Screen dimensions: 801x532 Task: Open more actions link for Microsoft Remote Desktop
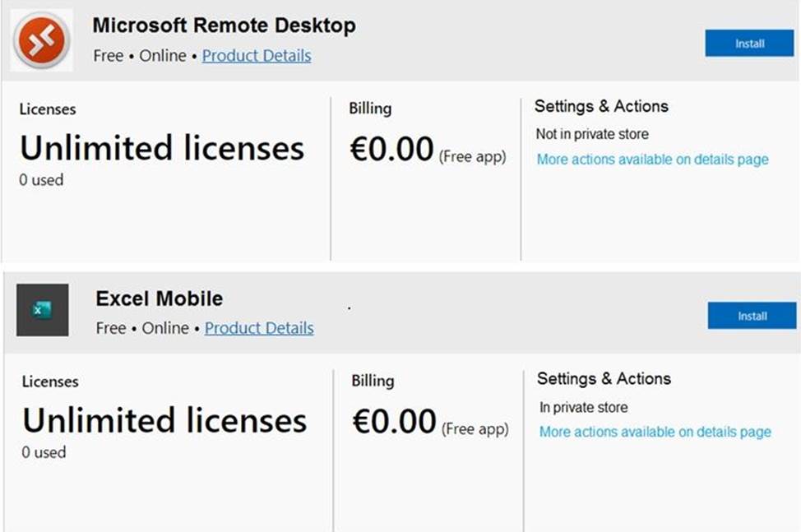pyautogui.click(x=652, y=160)
